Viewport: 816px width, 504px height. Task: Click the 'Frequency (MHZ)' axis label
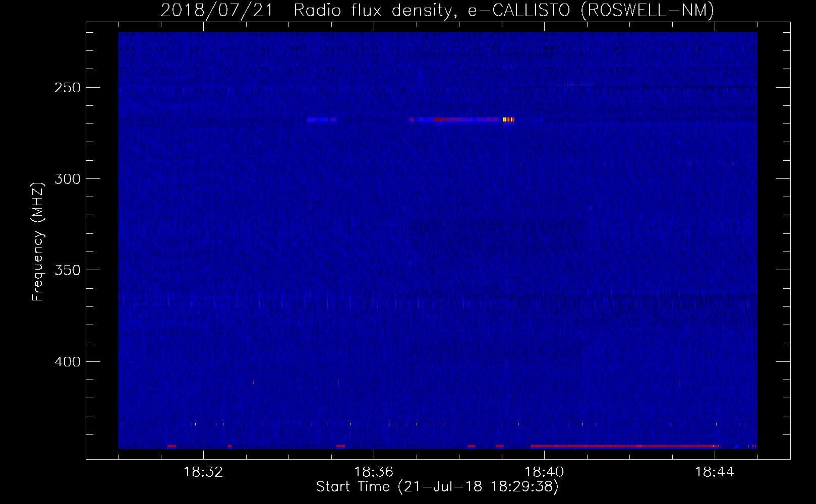coord(37,242)
